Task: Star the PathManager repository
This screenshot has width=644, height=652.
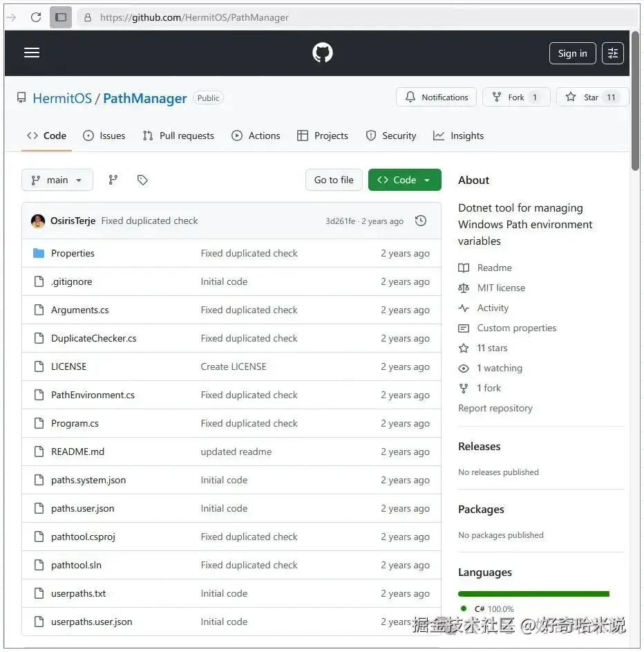Action: pyautogui.click(x=592, y=97)
